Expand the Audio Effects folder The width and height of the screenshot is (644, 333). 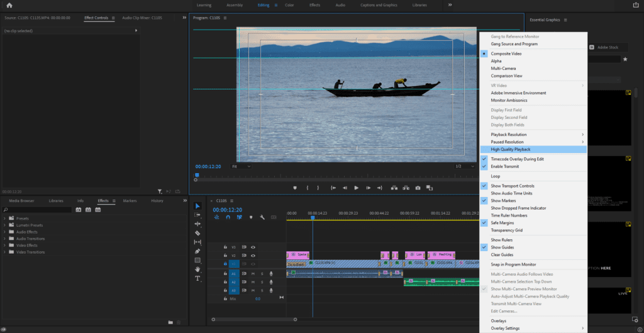[x=4, y=232]
